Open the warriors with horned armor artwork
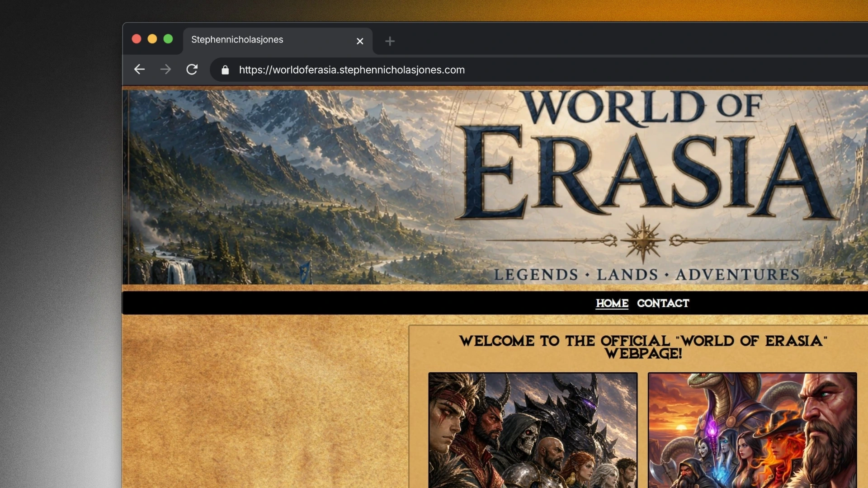 (x=533, y=430)
